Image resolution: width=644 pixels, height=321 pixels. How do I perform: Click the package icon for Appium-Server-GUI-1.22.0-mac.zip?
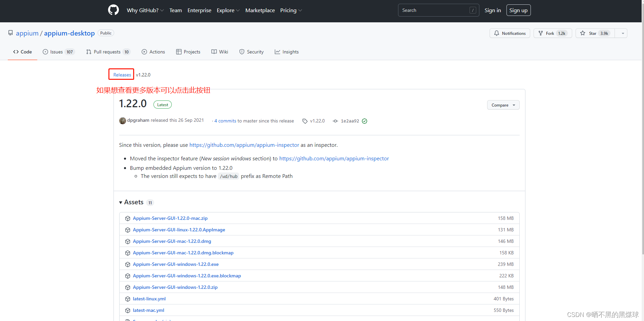(128, 219)
